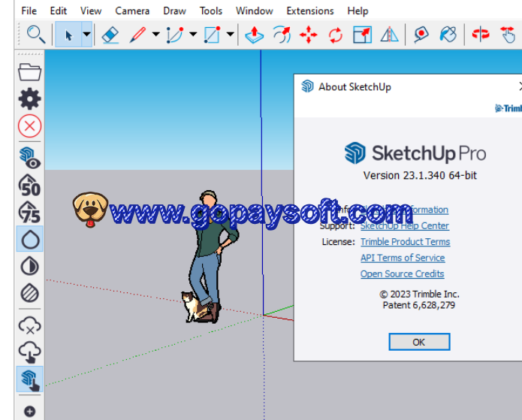The image size is (522, 420).
Task: Select the Scale tool
Action: [x=362, y=35]
